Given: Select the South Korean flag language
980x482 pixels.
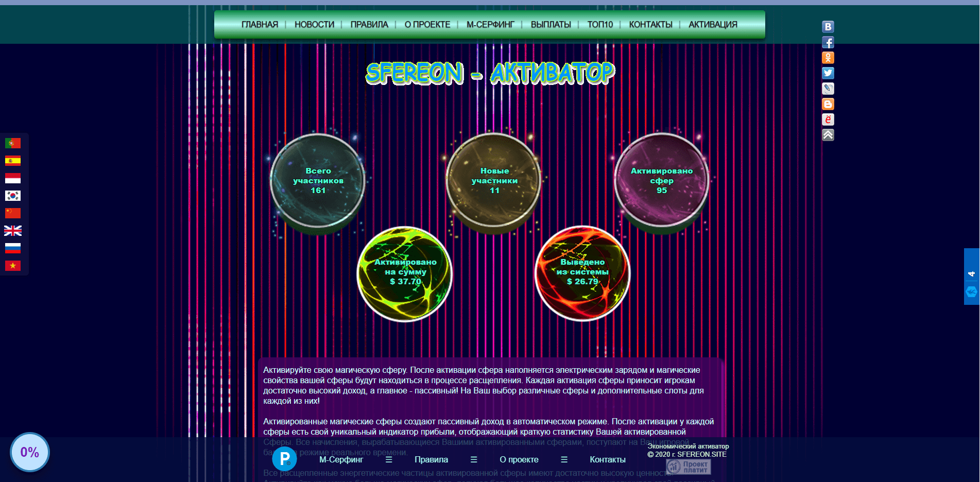Looking at the screenshot, I should click(13, 196).
